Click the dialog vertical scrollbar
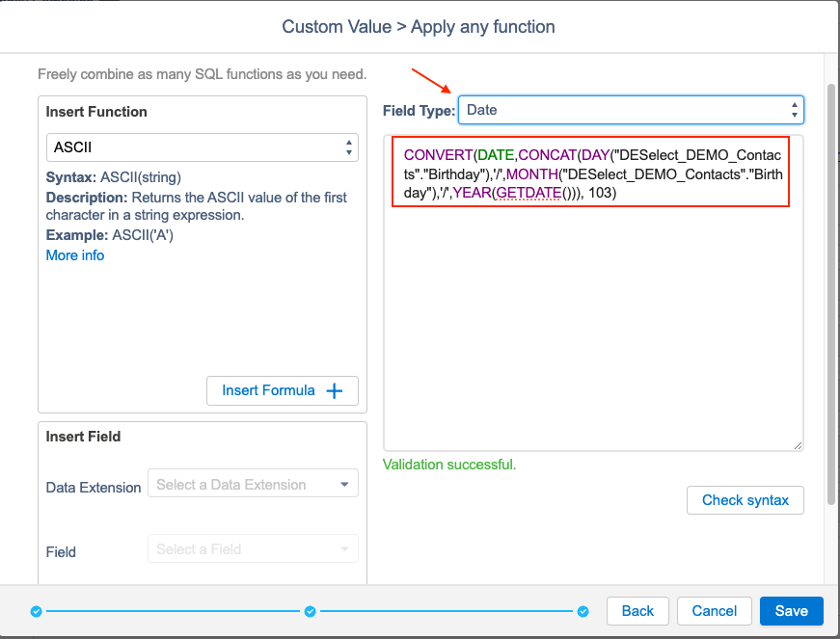This screenshot has height=639, width=840. coord(831,294)
